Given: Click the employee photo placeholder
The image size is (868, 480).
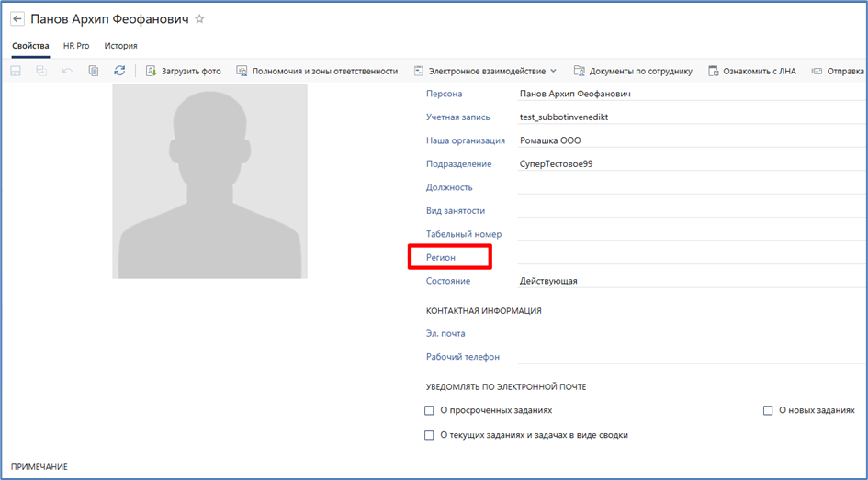Looking at the screenshot, I should click(209, 182).
